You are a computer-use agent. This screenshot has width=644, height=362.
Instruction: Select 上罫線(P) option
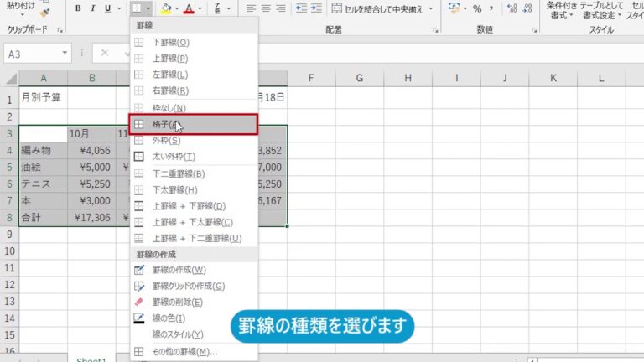[x=194, y=59]
